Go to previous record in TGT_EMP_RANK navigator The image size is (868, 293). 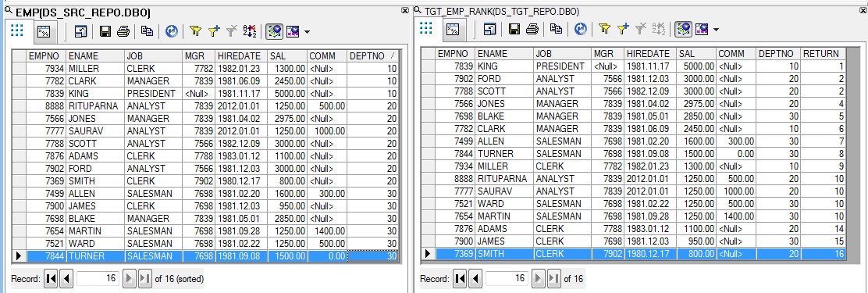[475, 279]
